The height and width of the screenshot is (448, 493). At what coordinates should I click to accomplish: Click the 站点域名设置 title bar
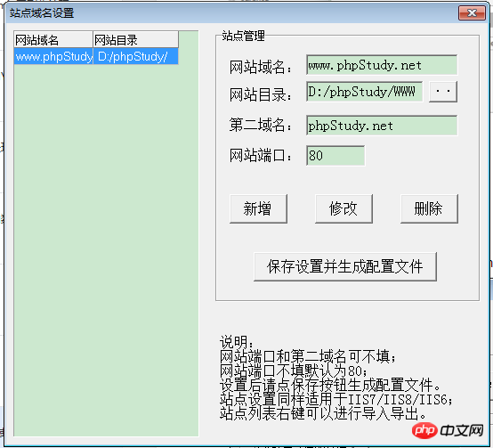[x=232, y=12]
